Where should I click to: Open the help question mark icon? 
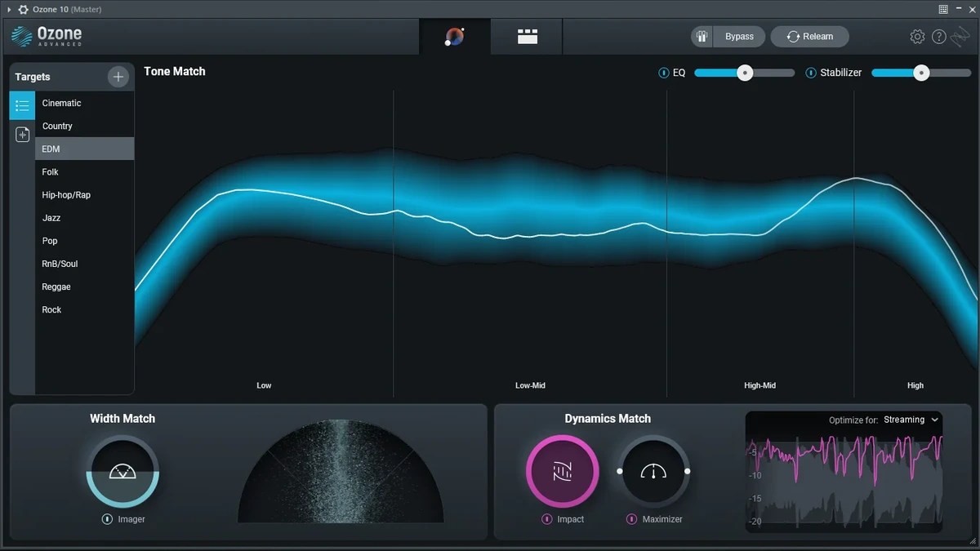click(939, 37)
